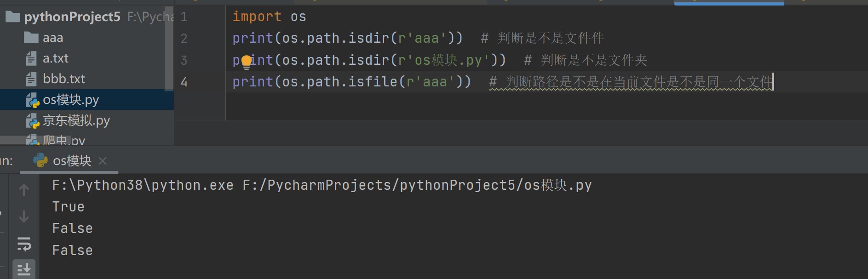Click the Python icon on the Run tab

(x=40, y=160)
